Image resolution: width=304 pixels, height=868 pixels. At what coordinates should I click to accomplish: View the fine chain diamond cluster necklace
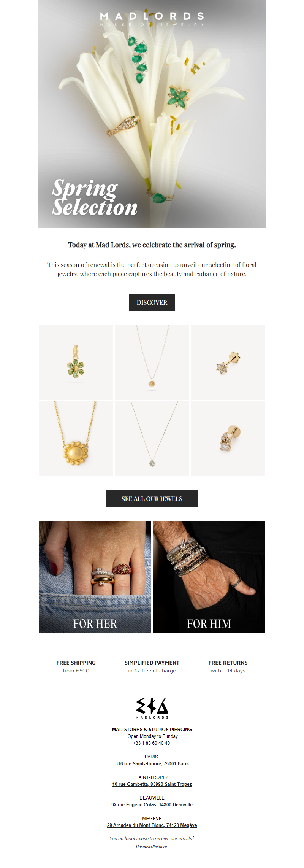coord(152,439)
